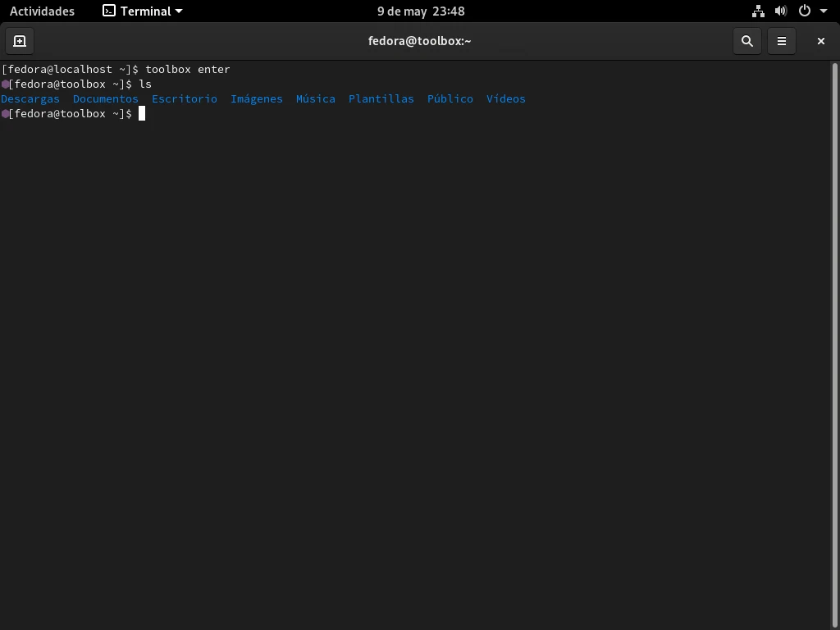Click the Vídeos directory name
Image resolution: width=840 pixels, height=630 pixels.
(x=505, y=99)
